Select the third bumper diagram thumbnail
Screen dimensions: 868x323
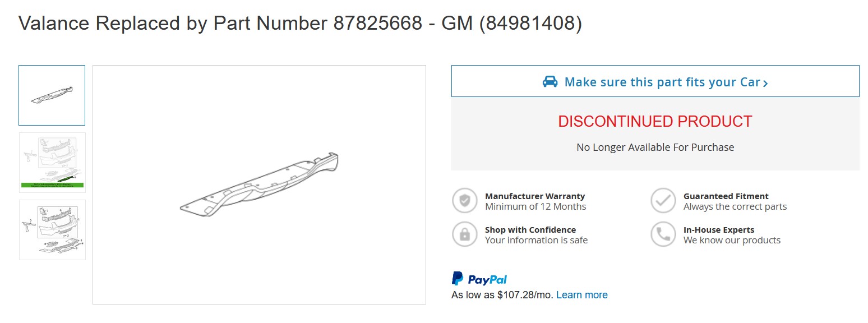pos(52,230)
